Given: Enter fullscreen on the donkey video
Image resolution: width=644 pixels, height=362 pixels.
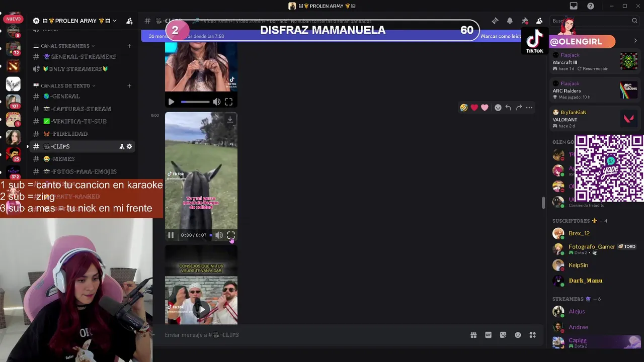Looking at the screenshot, I should [x=230, y=235].
